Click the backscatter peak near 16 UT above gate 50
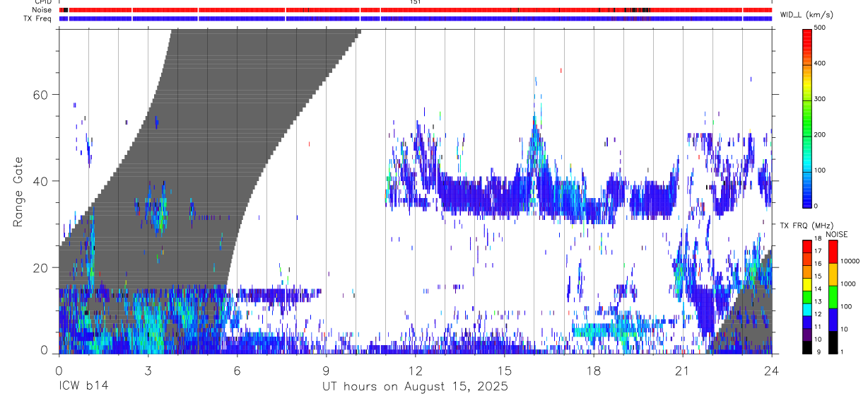Image resolution: width=868 pixels, height=401 pixels. tap(535, 117)
